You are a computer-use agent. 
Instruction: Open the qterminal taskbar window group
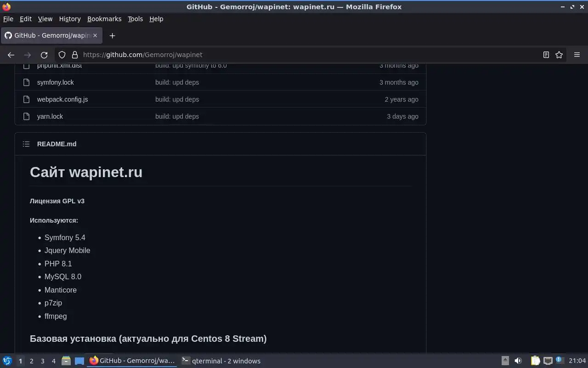[221, 361]
